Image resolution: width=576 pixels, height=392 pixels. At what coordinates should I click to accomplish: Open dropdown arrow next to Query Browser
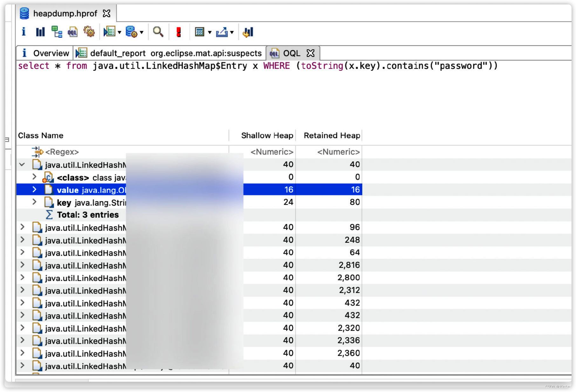(142, 32)
